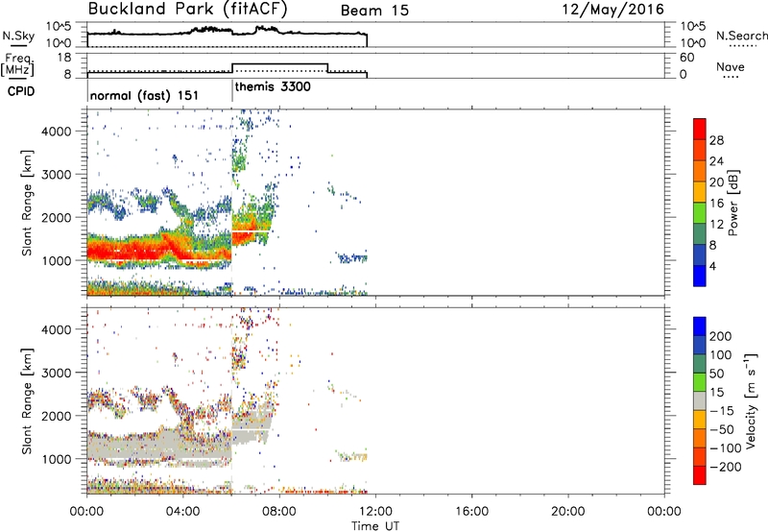Screen dimensions: 768x532
Task: Click the 'Nave' legend label
Action: point(730,66)
